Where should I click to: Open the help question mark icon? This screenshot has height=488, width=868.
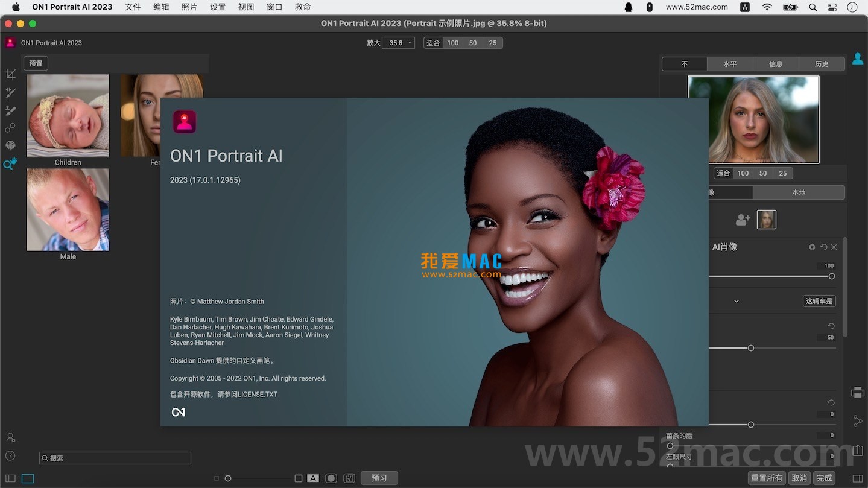[x=10, y=455]
